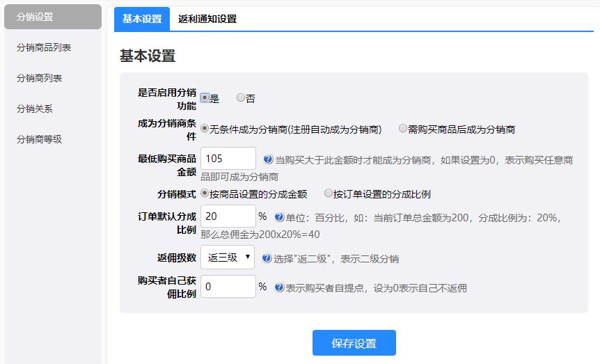Screen dimensions: 600x364
Task: Click the 保存设置 button
Action: click(x=354, y=343)
